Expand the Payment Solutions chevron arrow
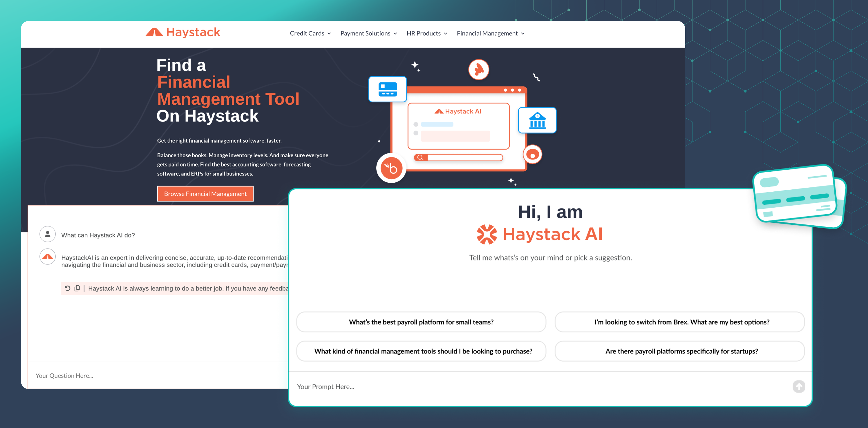 [x=395, y=34]
